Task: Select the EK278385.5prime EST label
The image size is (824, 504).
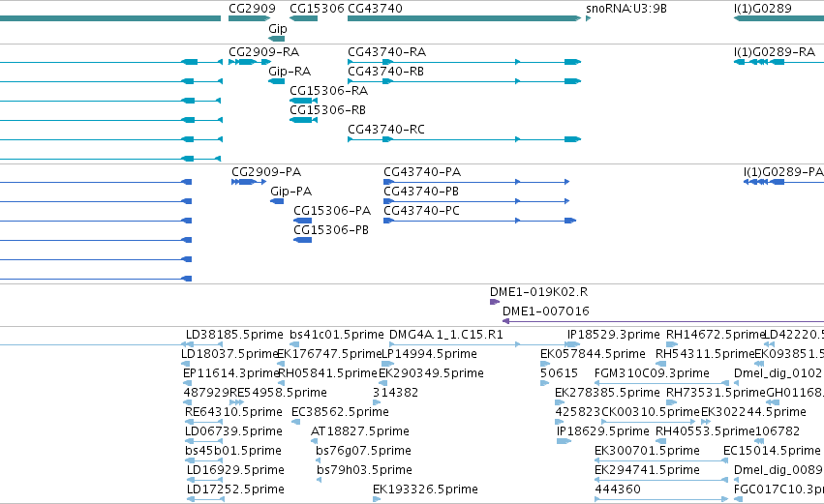Action: pyautogui.click(x=607, y=393)
